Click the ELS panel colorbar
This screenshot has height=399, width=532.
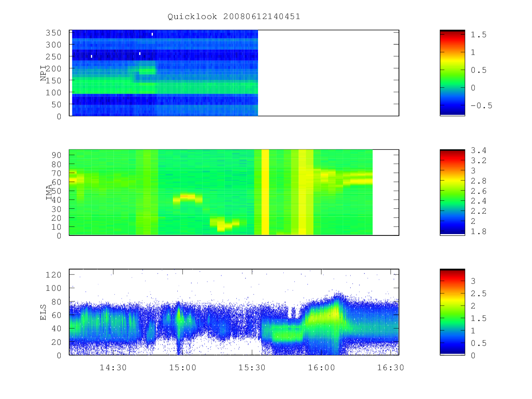tap(452, 312)
